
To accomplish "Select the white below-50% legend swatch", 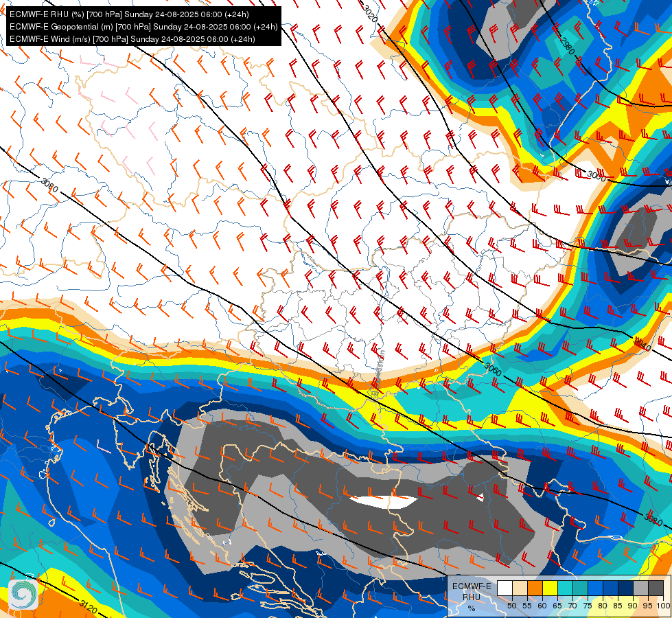I will pos(505,588).
